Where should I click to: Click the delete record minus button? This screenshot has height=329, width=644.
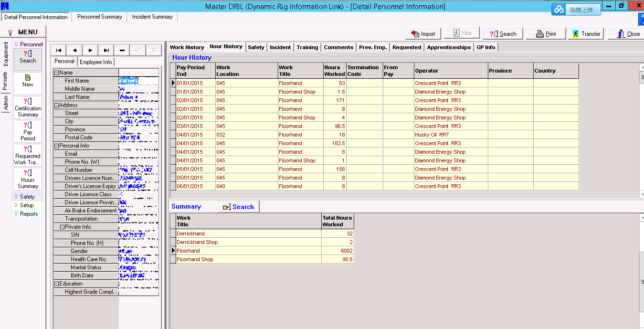pyautogui.click(x=122, y=50)
